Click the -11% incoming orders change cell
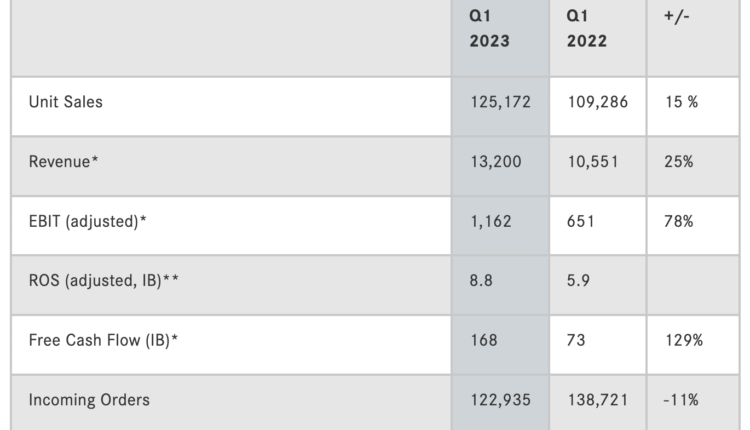This screenshot has height=430, width=750. click(681, 400)
